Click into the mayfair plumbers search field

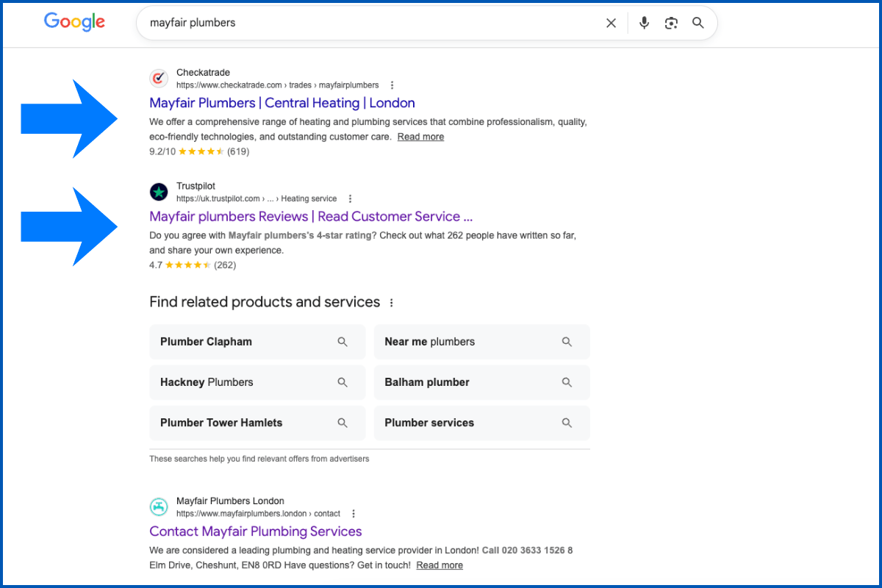[367, 23]
